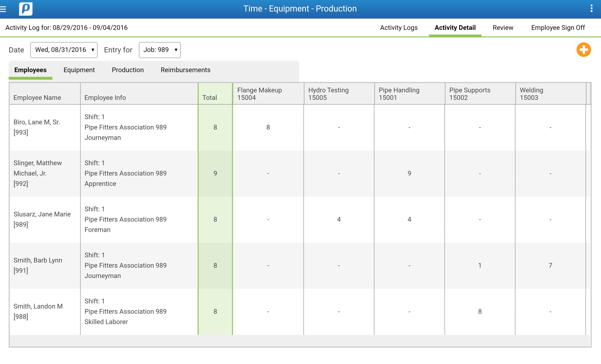Open the Date dropdown selector
Screen dimensions: 601x364
pos(64,50)
